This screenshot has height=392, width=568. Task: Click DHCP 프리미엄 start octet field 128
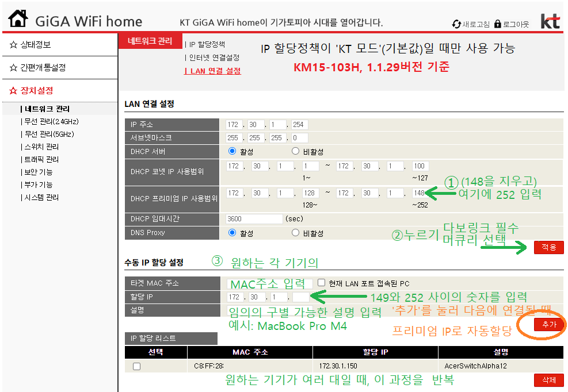[x=311, y=193]
